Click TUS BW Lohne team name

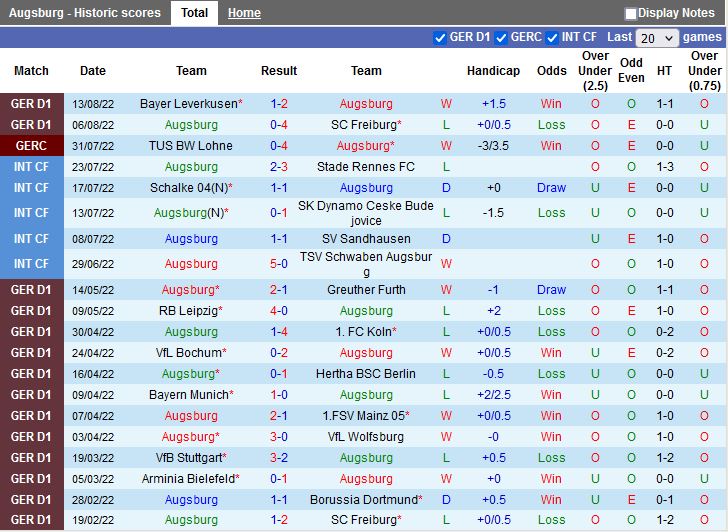point(191,146)
